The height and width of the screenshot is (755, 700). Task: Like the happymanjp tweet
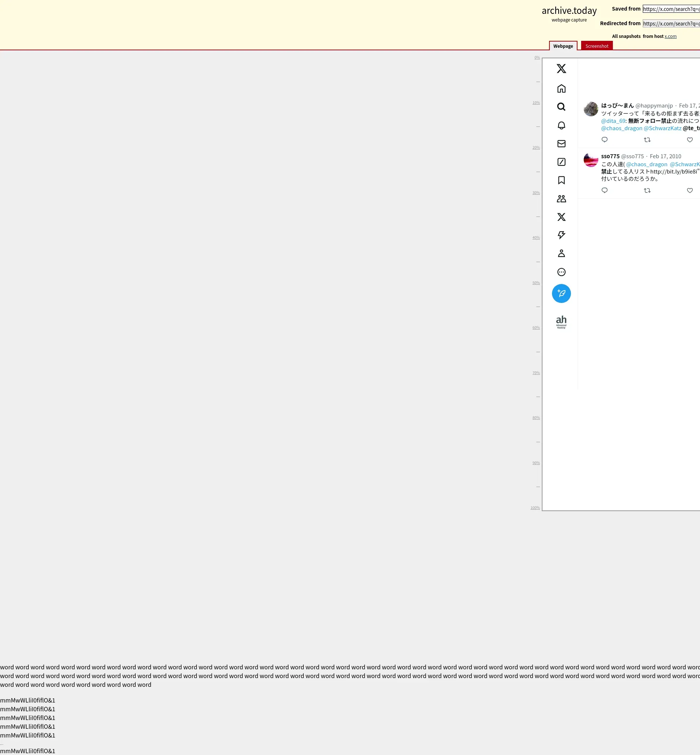coord(689,140)
